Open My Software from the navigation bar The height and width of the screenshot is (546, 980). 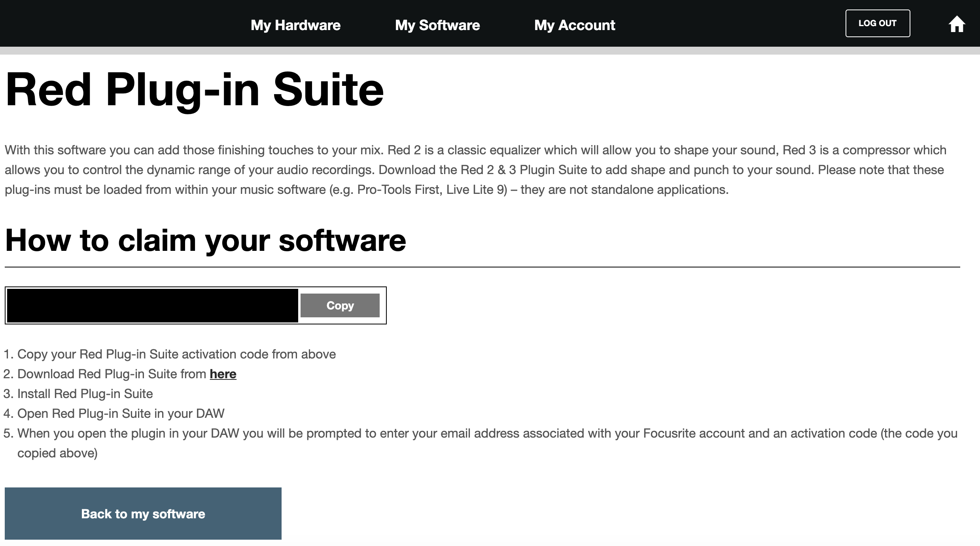[437, 25]
